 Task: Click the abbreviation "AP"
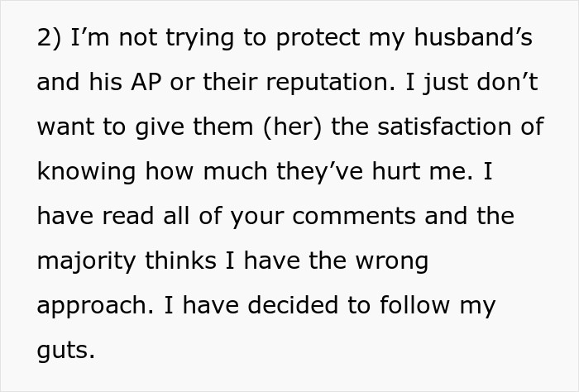click(x=169, y=82)
